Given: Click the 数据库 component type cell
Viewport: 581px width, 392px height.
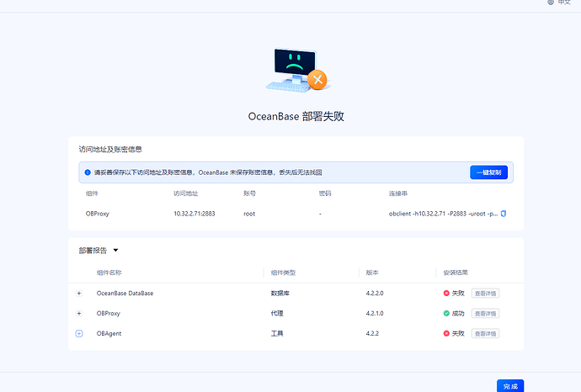Looking at the screenshot, I should point(280,294).
